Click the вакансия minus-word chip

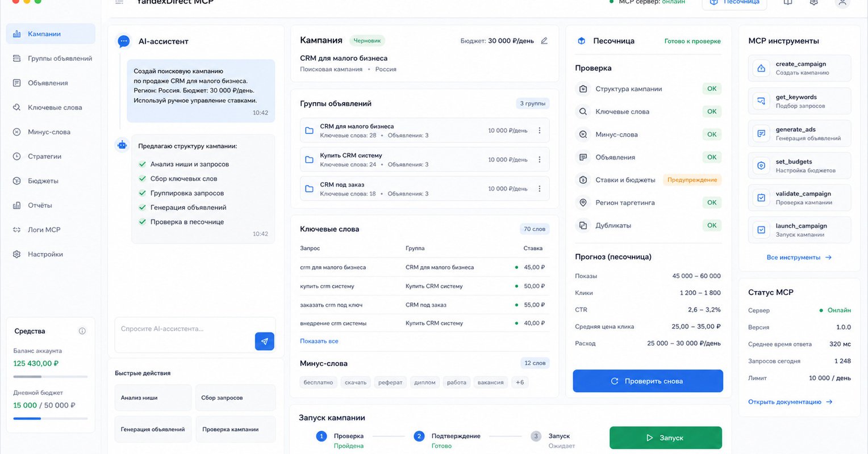[491, 382]
